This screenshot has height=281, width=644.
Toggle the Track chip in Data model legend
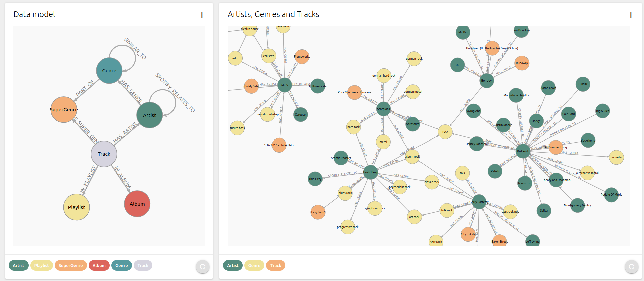143,265
